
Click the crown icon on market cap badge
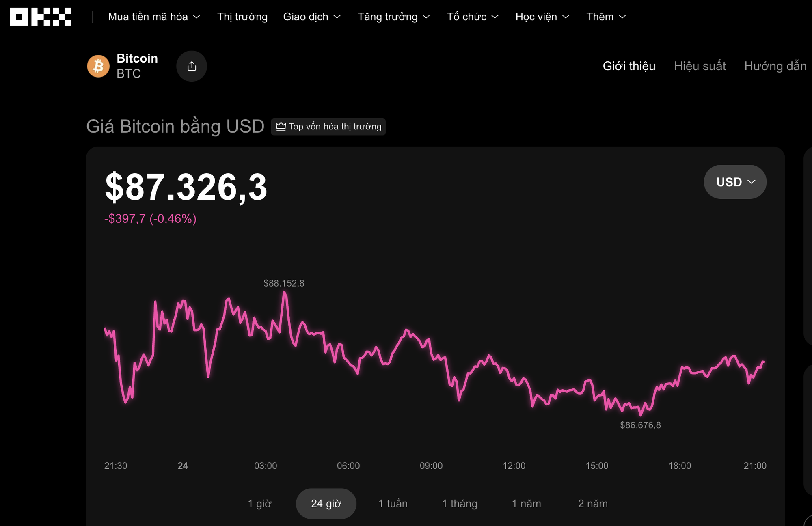(281, 127)
